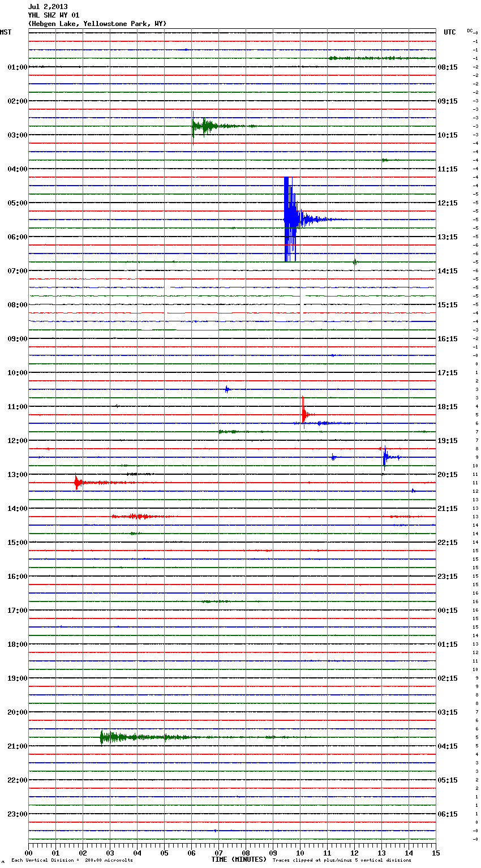Click the small blue blip after 10:00 MST

point(227,389)
